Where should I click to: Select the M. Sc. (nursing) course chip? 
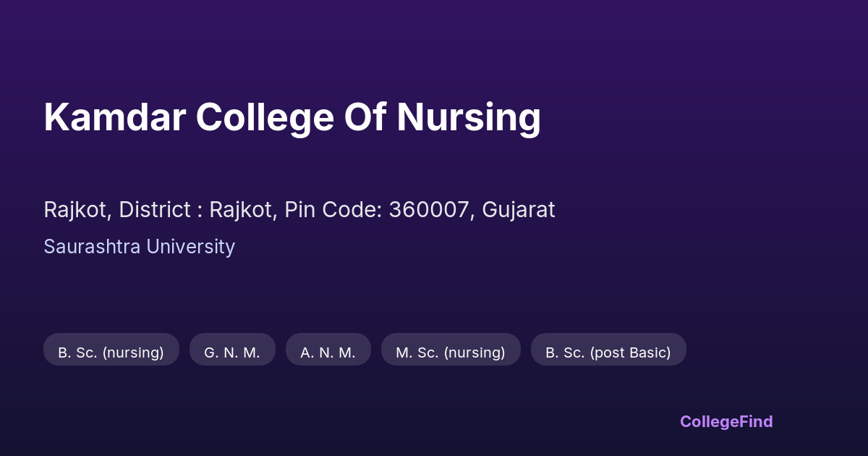click(x=450, y=352)
